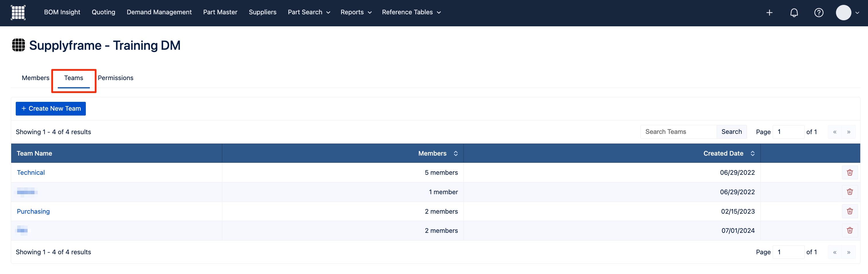This screenshot has height=274, width=868.
Task: Open notifications bell icon
Action: [x=794, y=13]
